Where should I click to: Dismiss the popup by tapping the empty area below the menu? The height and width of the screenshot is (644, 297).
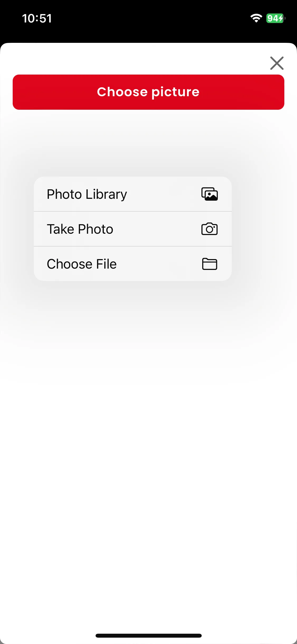[148, 449]
